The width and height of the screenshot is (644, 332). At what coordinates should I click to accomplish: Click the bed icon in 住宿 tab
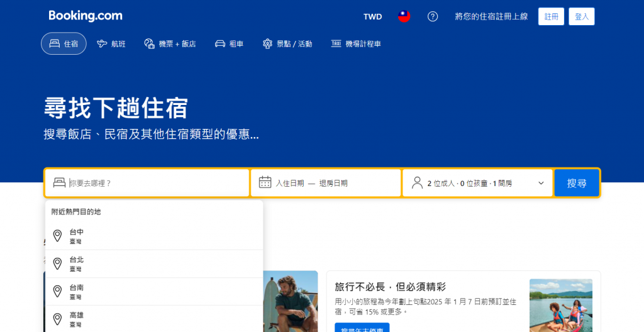click(55, 43)
